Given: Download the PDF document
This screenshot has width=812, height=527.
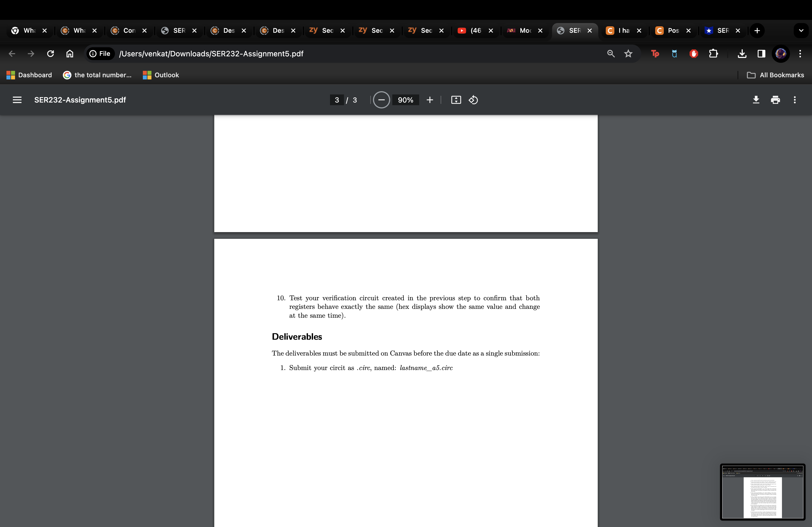Looking at the screenshot, I should coord(756,100).
